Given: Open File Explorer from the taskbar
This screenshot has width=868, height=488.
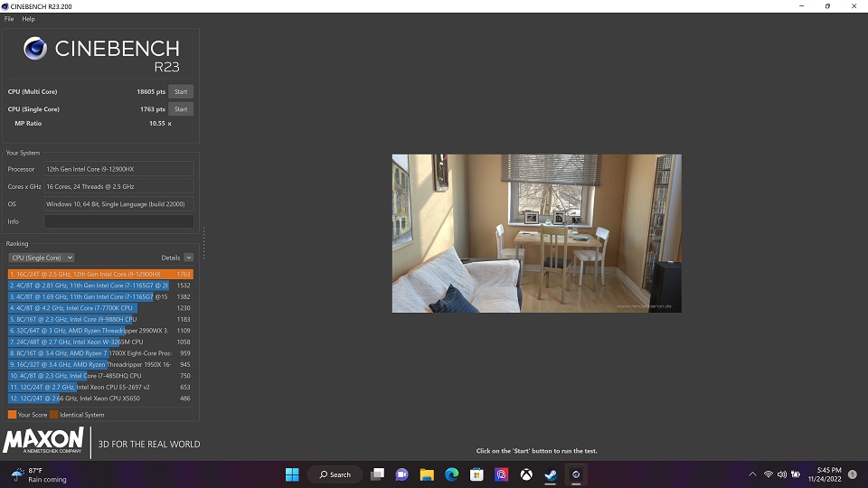Looking at the screenshot, I should [x=427, y=474].
